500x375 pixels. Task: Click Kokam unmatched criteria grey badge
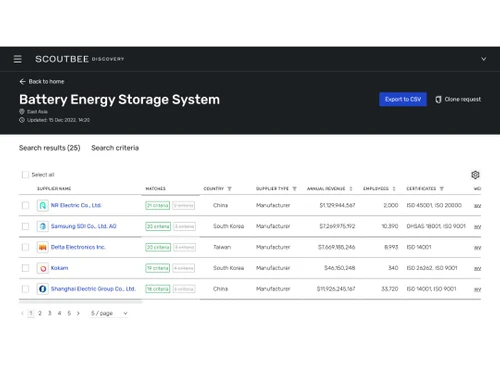183,268
